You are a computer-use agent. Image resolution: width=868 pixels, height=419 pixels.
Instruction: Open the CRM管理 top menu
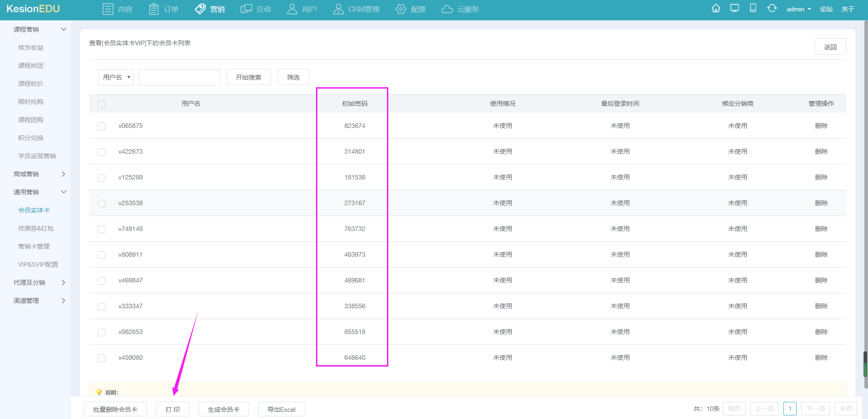click(356, 9)
